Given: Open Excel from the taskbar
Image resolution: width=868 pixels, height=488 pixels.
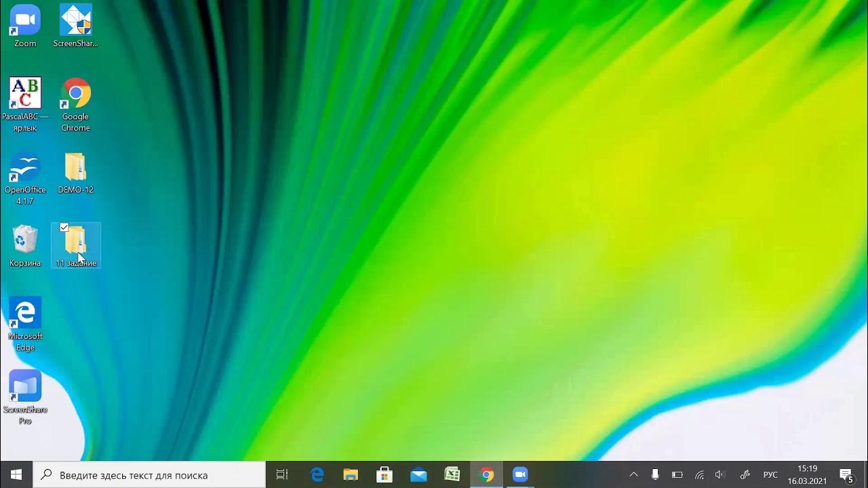Looking at the screenshot, I should (452, 475).
